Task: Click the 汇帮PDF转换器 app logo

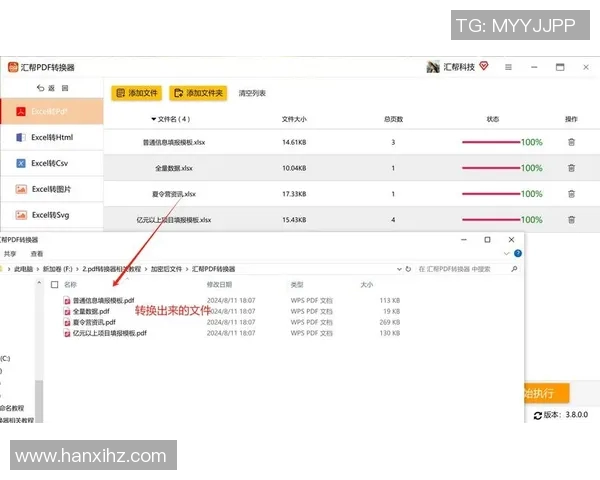Action: click(13, 67)
